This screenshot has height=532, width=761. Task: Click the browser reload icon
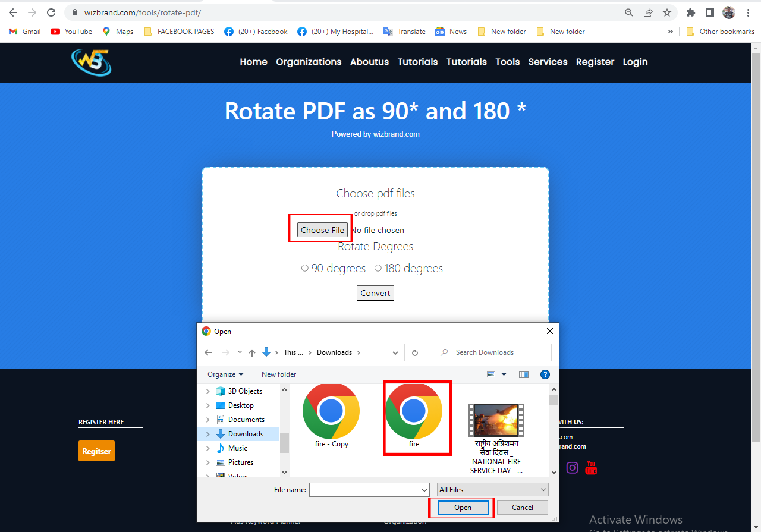[51, 12]
